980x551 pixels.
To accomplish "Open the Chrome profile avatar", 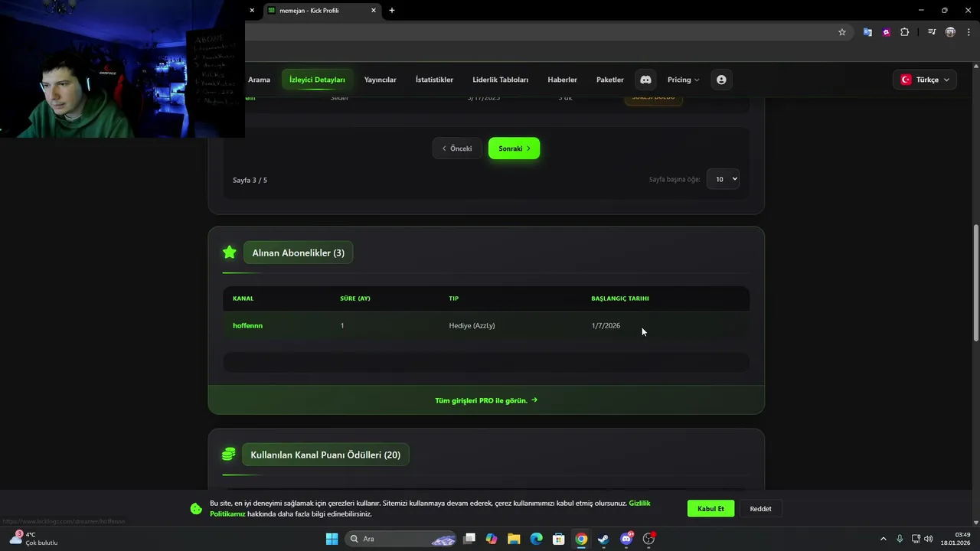I will coord(950,32).
